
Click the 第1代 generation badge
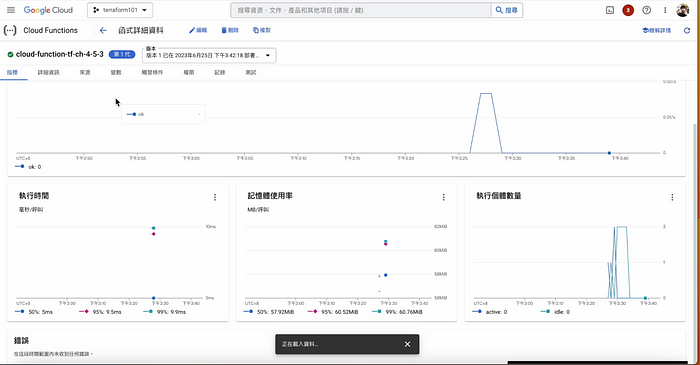pos(122,54)
